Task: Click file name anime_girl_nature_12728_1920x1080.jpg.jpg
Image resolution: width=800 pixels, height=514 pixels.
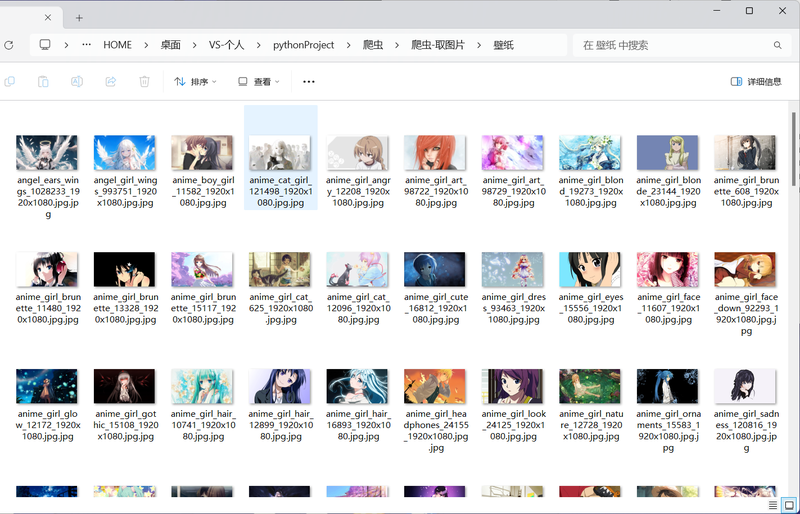Action: pyautogui.click(x=591, y=425)
